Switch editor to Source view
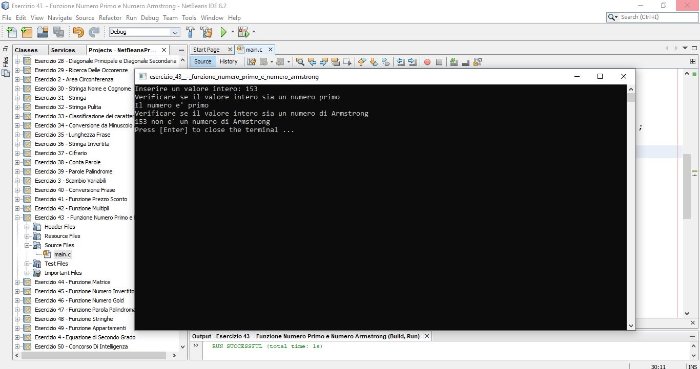700x369 pixels. point(203,62)
